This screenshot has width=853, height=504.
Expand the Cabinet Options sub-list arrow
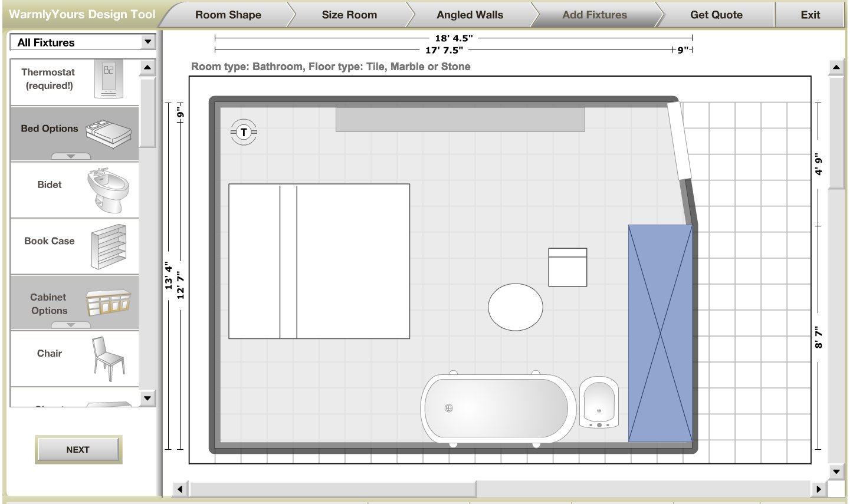71,325
